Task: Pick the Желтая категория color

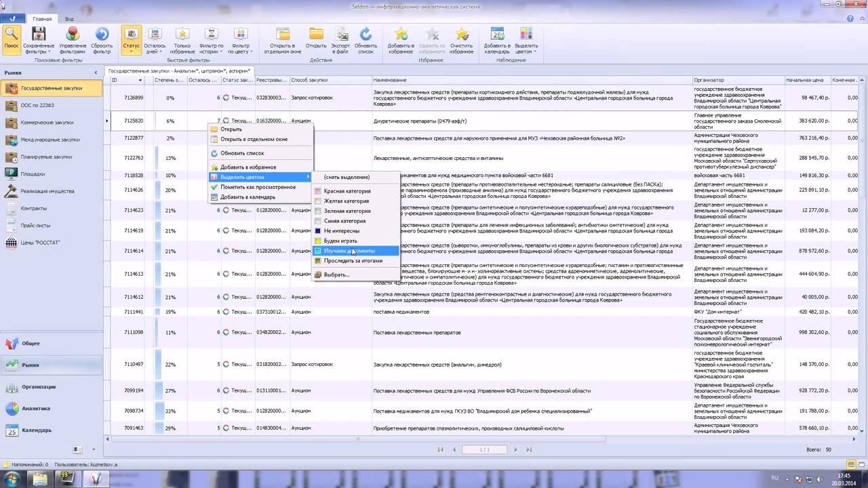Action: tap(355, 201)
